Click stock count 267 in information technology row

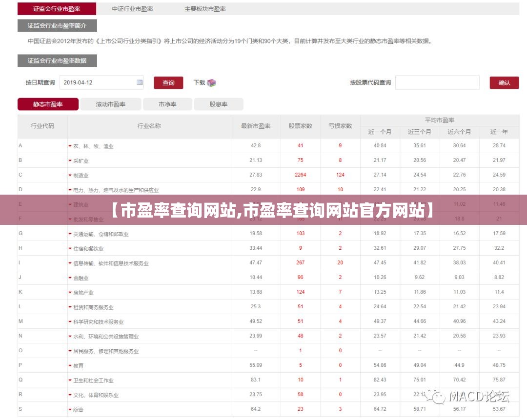coord(301,262)
